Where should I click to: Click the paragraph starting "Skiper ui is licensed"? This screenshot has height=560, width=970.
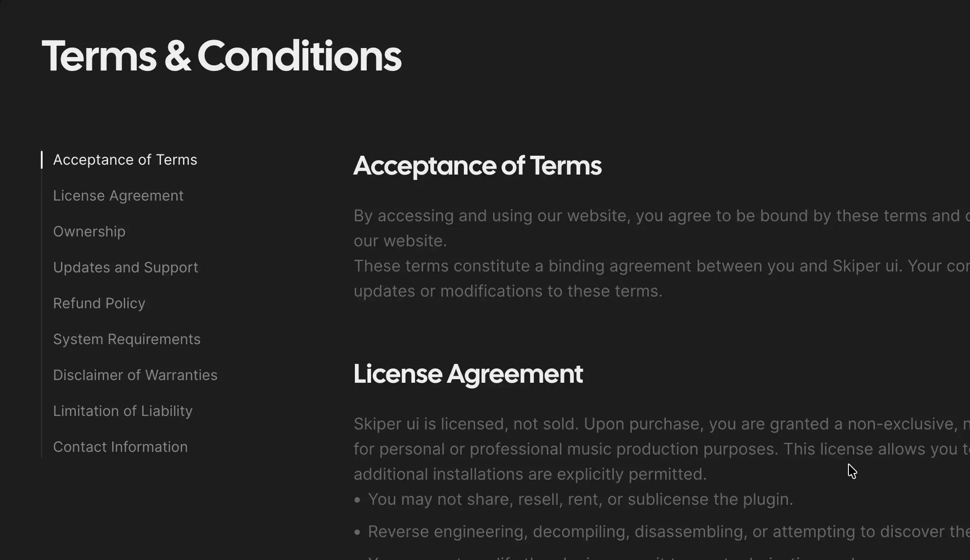tap(628, 424)
